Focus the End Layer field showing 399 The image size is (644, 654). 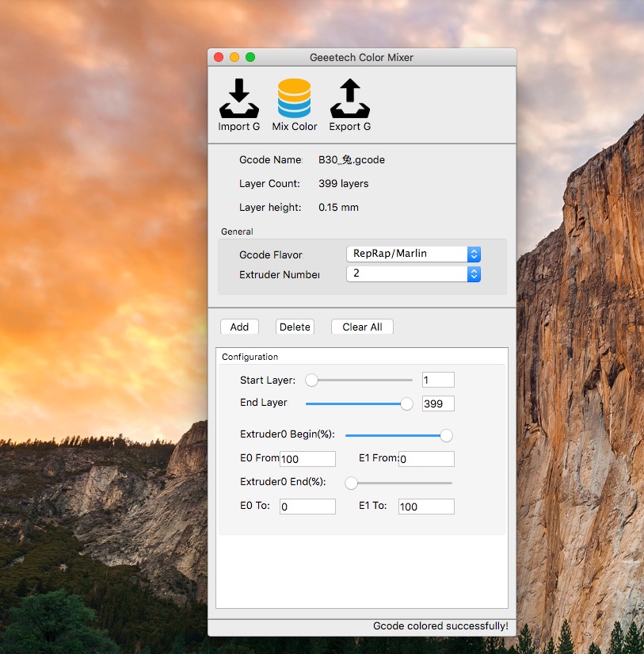438,403
